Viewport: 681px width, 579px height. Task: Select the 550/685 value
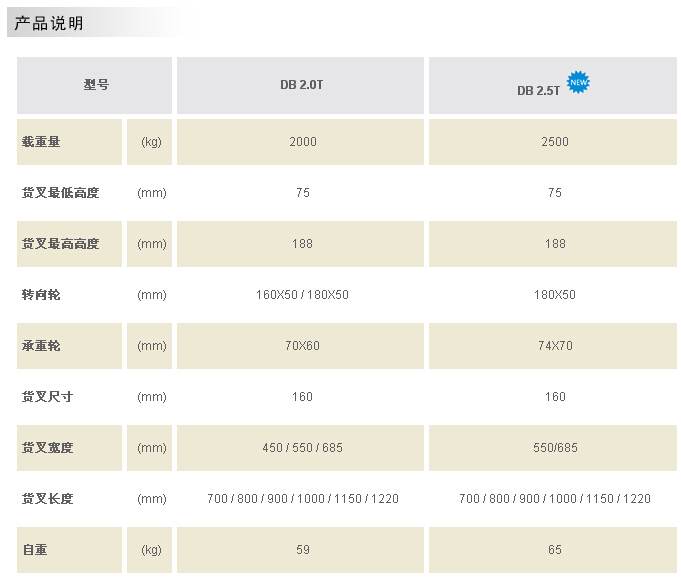[x=555, y=447]
